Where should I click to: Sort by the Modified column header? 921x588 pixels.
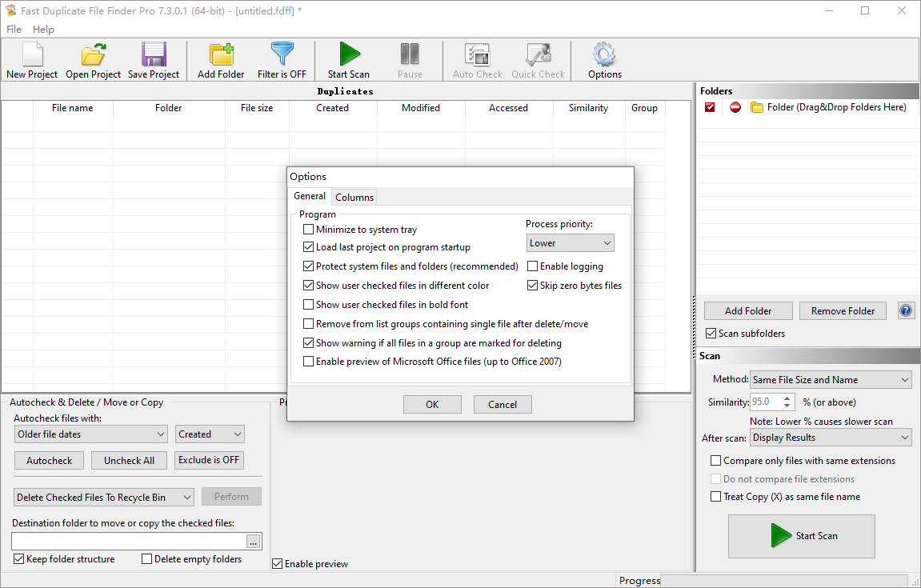[421, 107]
